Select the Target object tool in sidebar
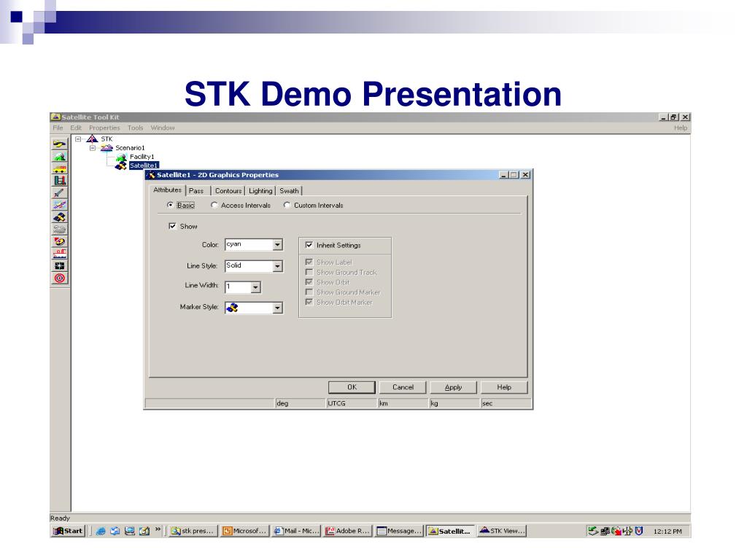Screen dimensions: 747x560 click(x=60, y=278)
